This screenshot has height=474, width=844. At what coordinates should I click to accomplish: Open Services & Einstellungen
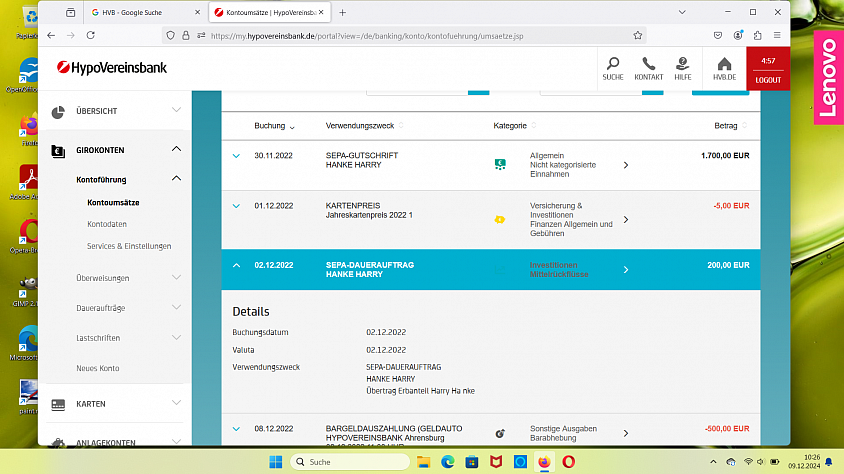click(x=129, y=246)
